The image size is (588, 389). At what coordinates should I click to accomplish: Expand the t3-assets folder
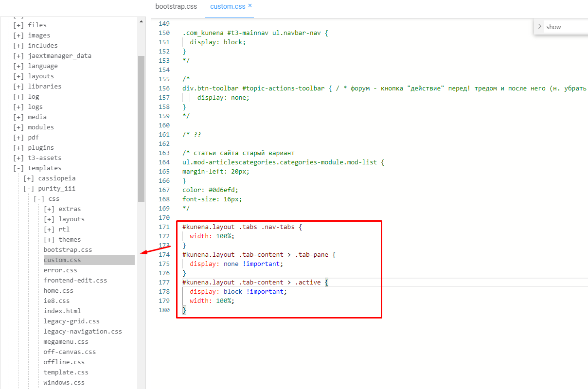[x=18, y=158]
